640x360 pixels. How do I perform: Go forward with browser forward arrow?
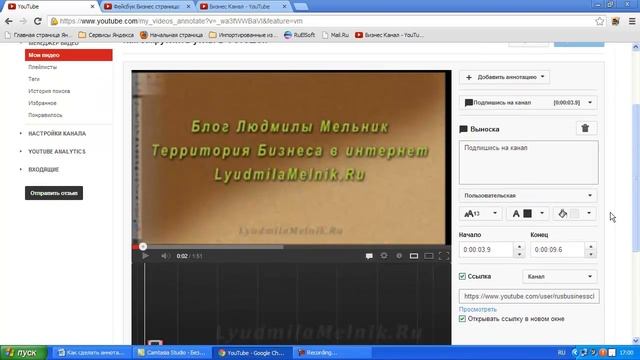(x=23, y=21)
